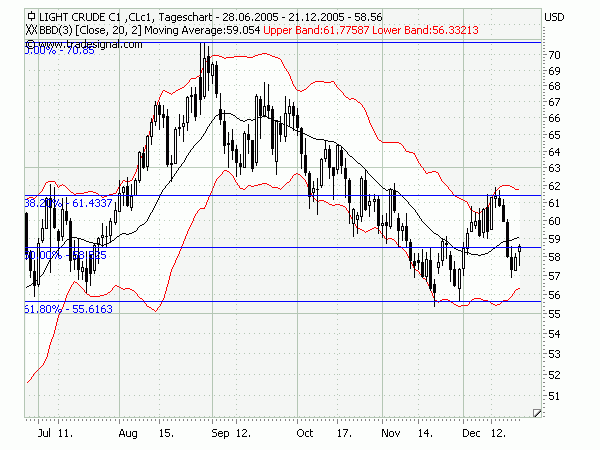Click the 68 price axis label

554,86
